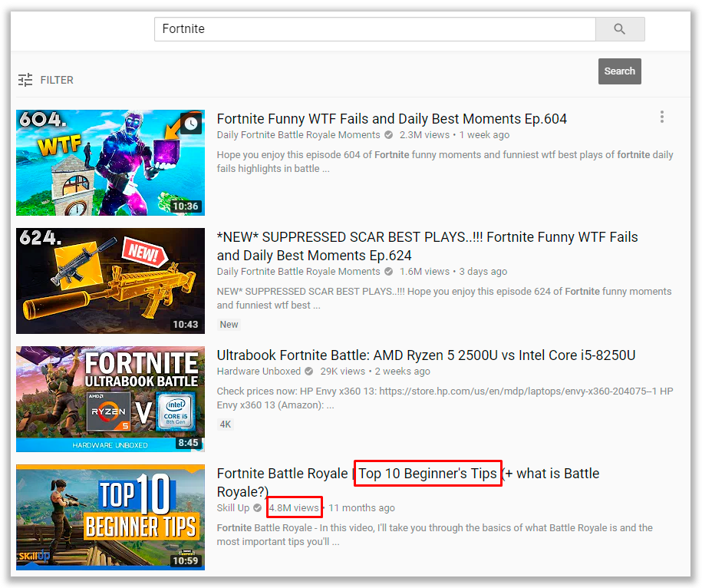Screen dimensions: 702x588
Task: Open title '*NEW* SUPPRESSED SCAR BEST PLAYS' Ep.624
Action: pos(427,246)
